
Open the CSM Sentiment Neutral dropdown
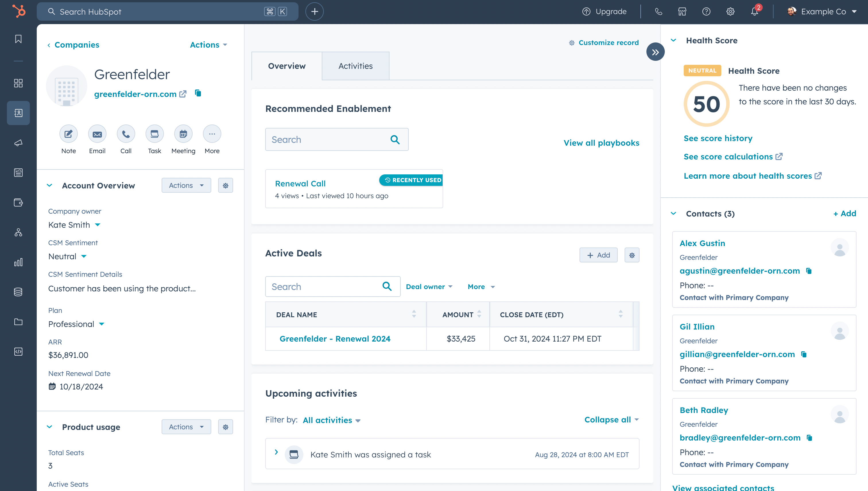pyautogui.click(x=67, y=256)
